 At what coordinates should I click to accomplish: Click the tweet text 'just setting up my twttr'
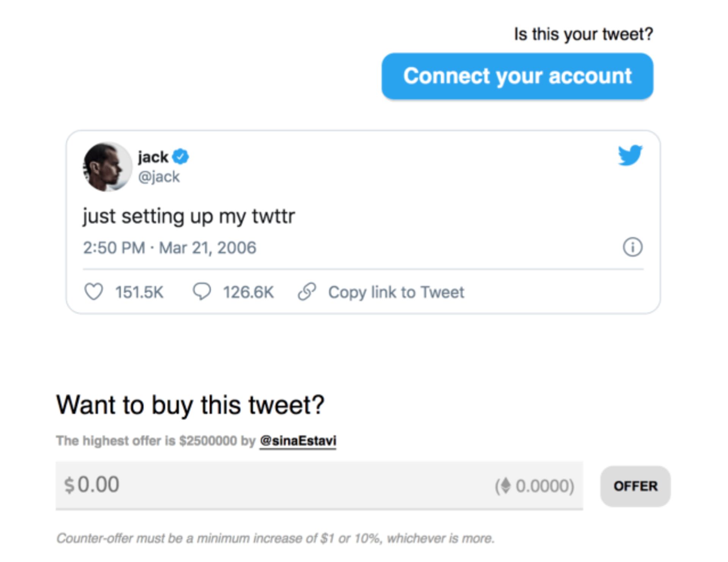pyautogui.click(x=189, y=216)
